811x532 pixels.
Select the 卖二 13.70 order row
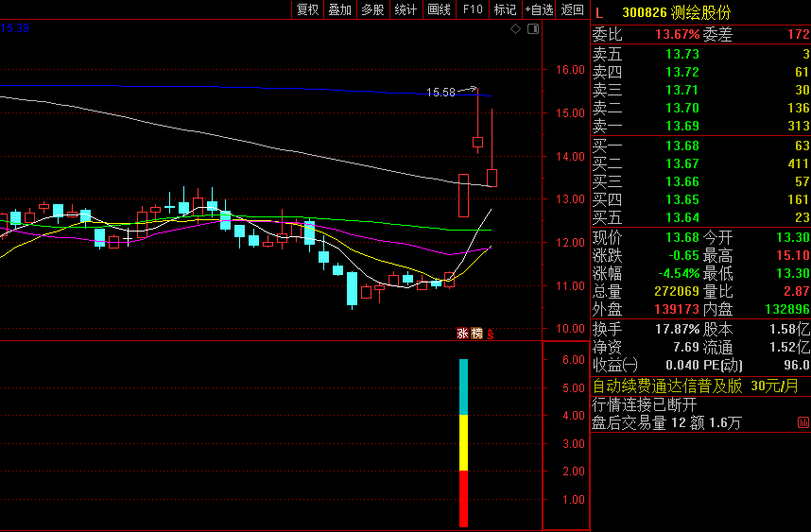700,108
